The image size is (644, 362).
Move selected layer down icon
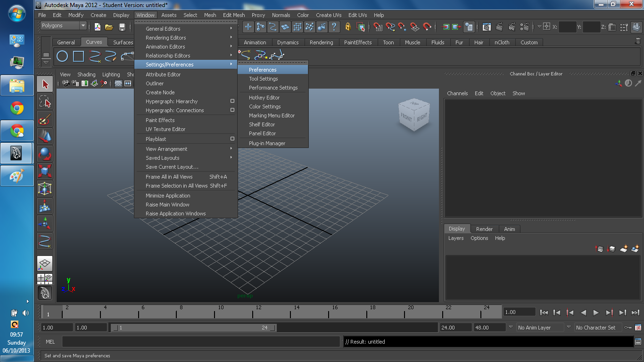[611, 248]
